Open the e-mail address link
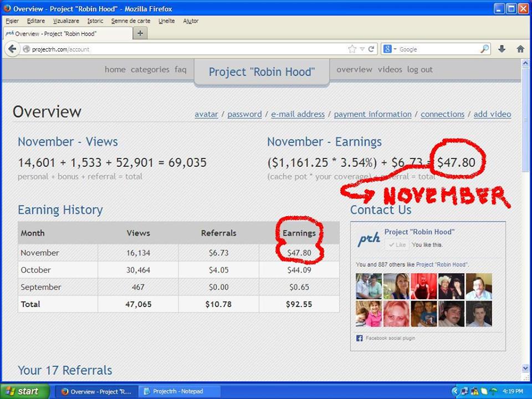Viewport: 532px width, 399px height. click(x=298, y=114)
